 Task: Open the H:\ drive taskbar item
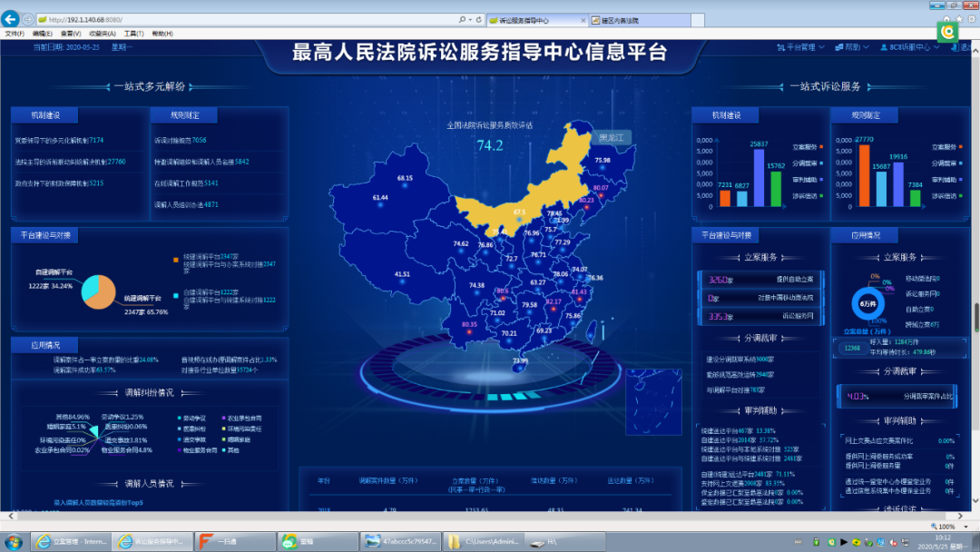[x=565, y=541]
